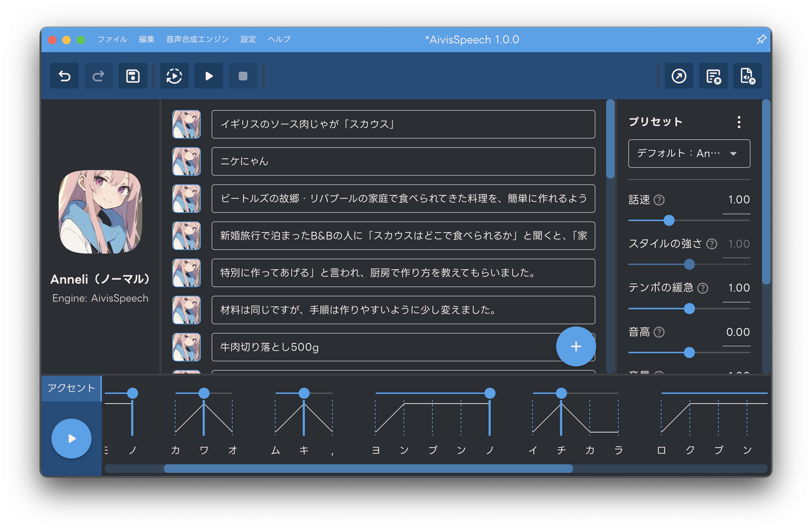Screen dimensions: 812x530
Task: Click accent handle above イチカラ phrase
Action: pyautogui.click(x=561, y=393)
